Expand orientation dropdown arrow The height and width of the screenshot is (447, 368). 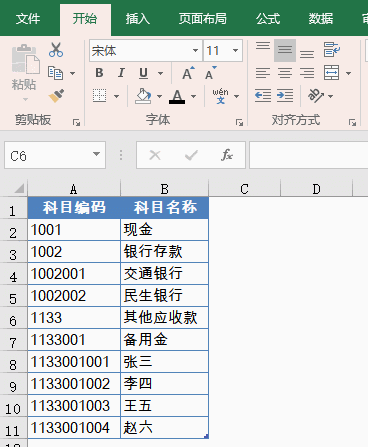[330, 96]
